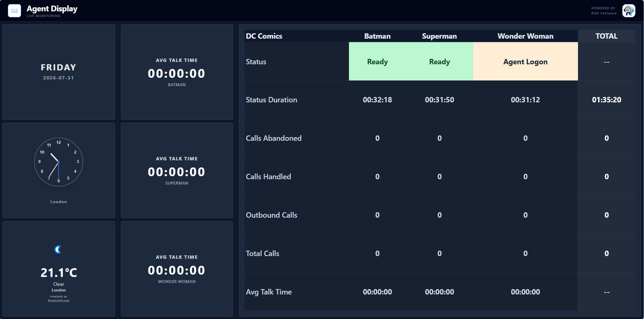Open the WeatherAPI.com link
The image size is (644, 319).
tap(59, 300)
